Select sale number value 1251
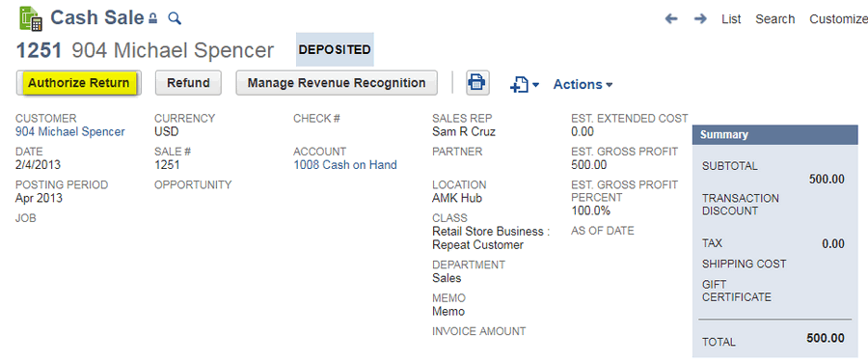Viewport: 868px width, 363px height. pyautogui.click(x=167, y=165)
